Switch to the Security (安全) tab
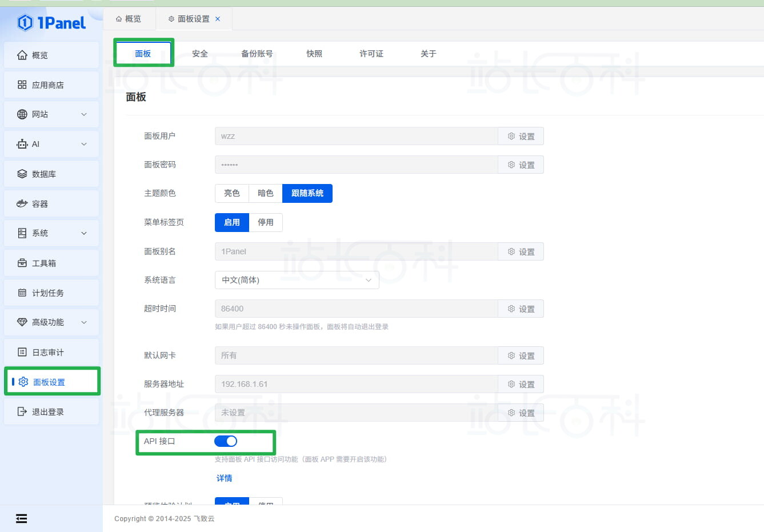This screenshot has width=764, height=532. [x=199, y=54]
